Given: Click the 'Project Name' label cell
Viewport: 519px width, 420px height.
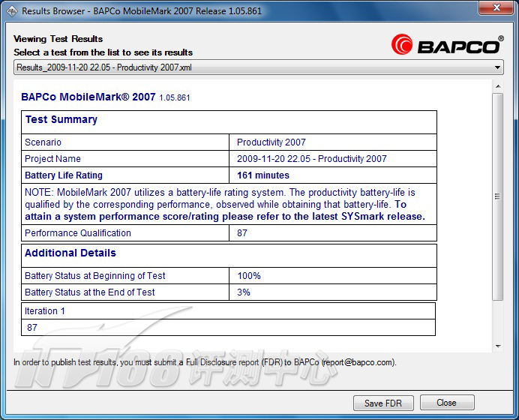Looking at the screenshot, I should (125, 159).
